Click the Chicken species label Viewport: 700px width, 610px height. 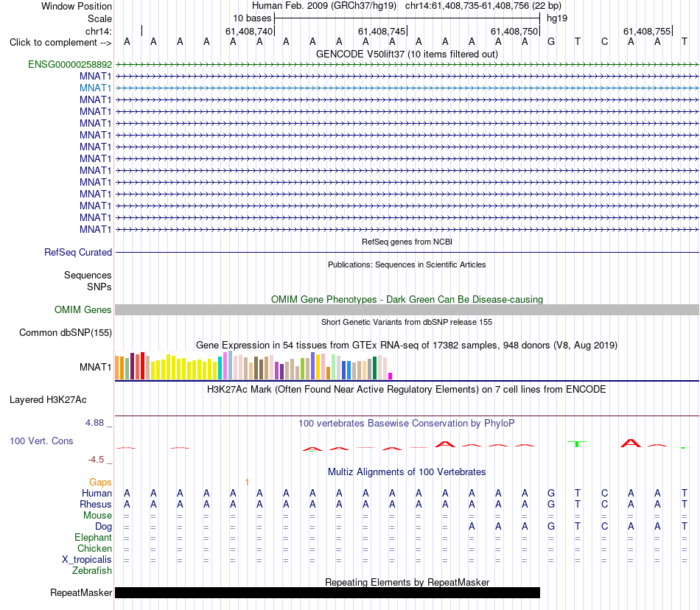coord(94,548)
